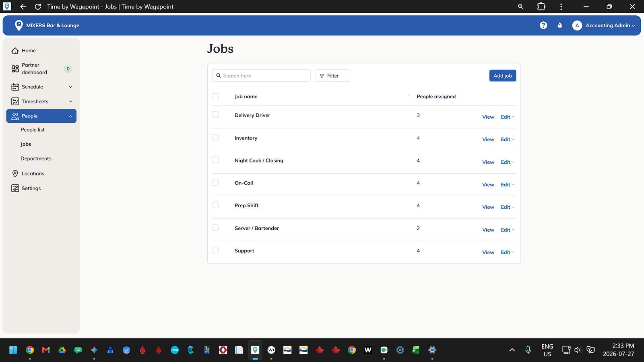Screen dimensions: 644x362
Task: Check the On-Call row checkbox
Action: pyautogui.click(x=215, y=182)
